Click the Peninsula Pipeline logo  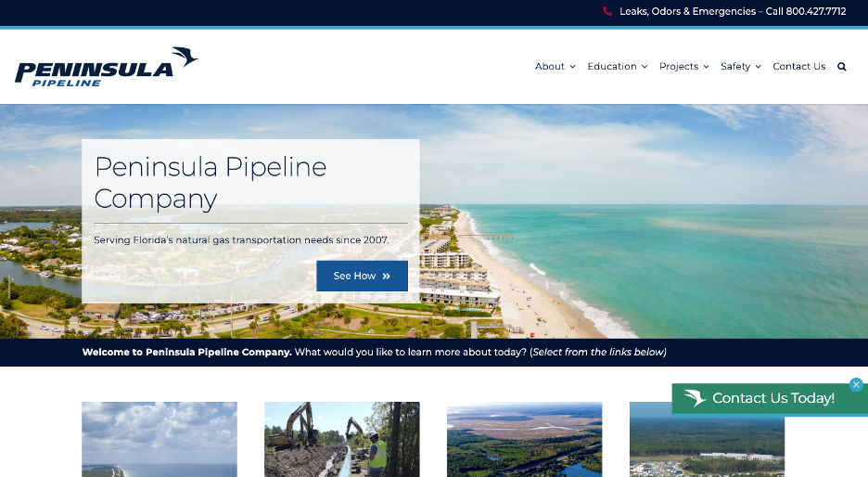(107, 67)
